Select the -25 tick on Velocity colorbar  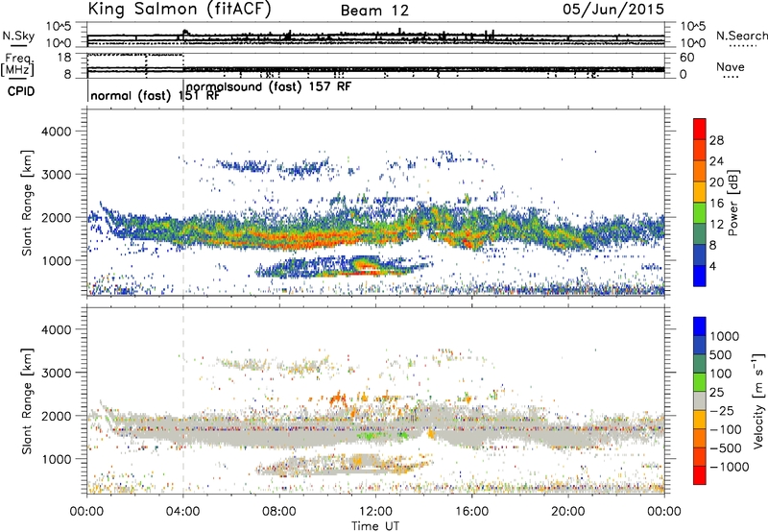[723, 410]
